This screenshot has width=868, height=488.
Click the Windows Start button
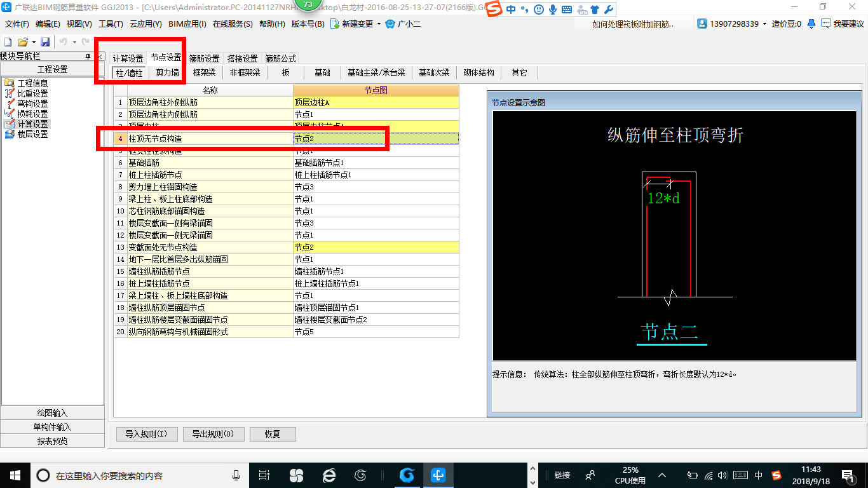pos(15,475)
